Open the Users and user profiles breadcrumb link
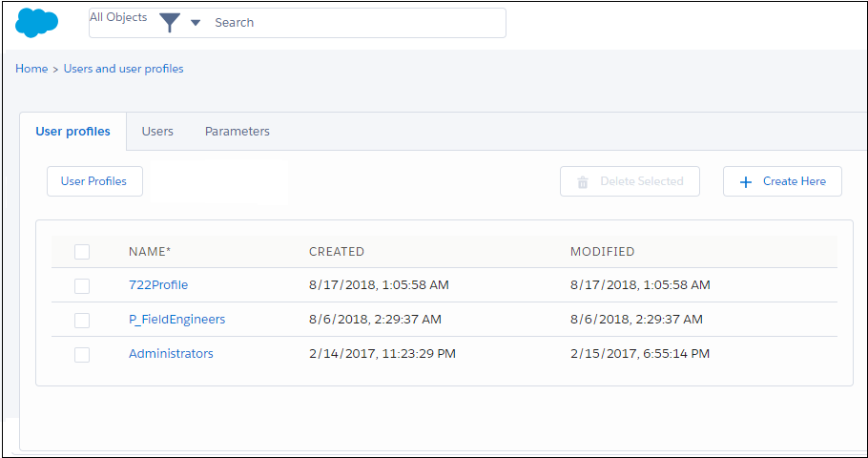The height and width of the screenshot is (458, 868). 123,69
